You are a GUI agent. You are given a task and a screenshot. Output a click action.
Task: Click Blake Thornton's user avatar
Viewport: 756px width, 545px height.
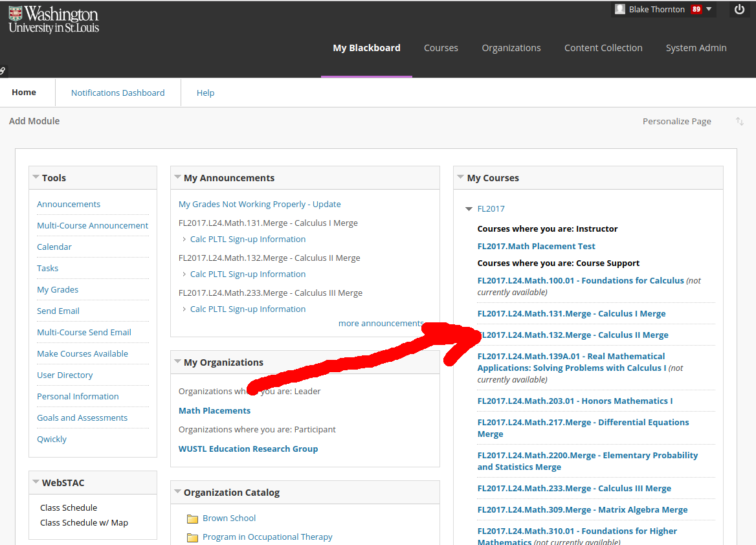click(620, 9)
